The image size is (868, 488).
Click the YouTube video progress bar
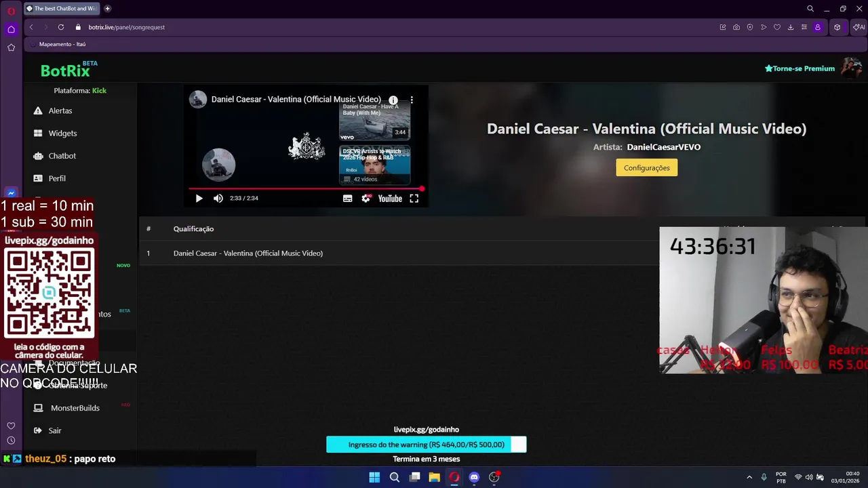[x=305, y=188]
